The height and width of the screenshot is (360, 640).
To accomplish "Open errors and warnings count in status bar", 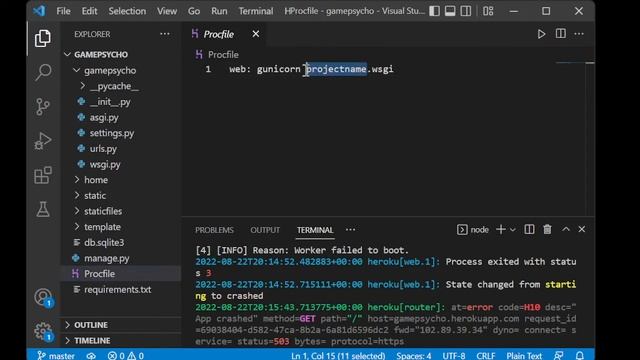I will (x=126, y=356).
